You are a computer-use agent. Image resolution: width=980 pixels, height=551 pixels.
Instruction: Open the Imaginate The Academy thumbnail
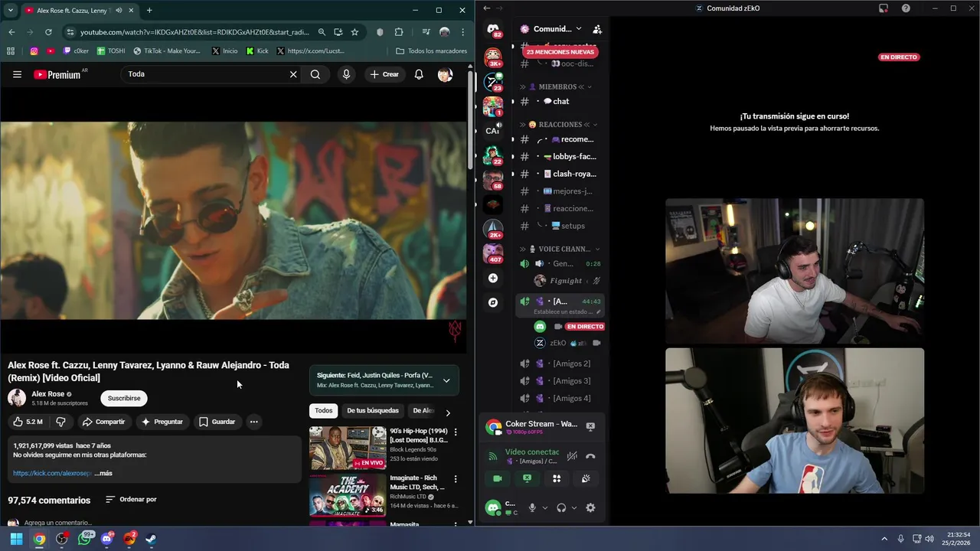348,495
